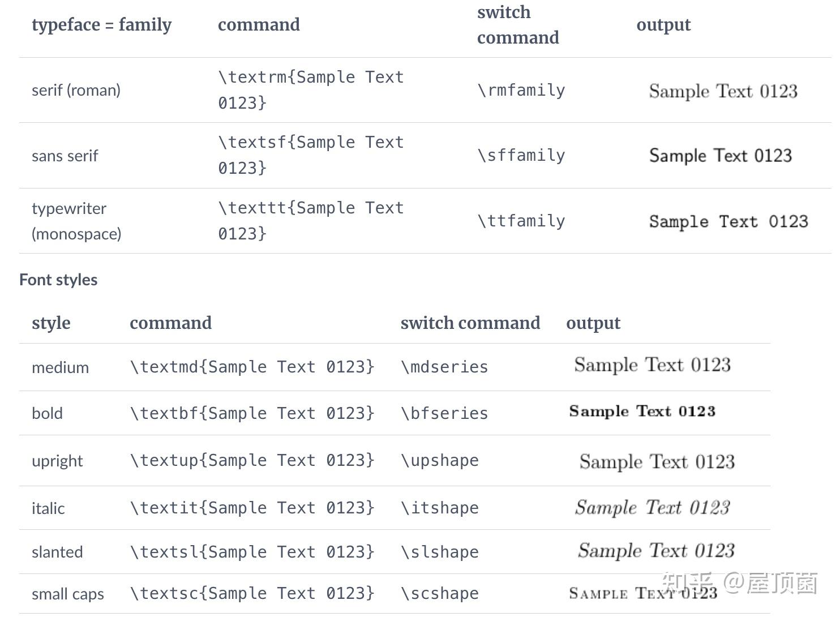Click the \scshape switch command
Viewport: 840px width, 617px height.
pyautogui.click(x=440, y=593)
